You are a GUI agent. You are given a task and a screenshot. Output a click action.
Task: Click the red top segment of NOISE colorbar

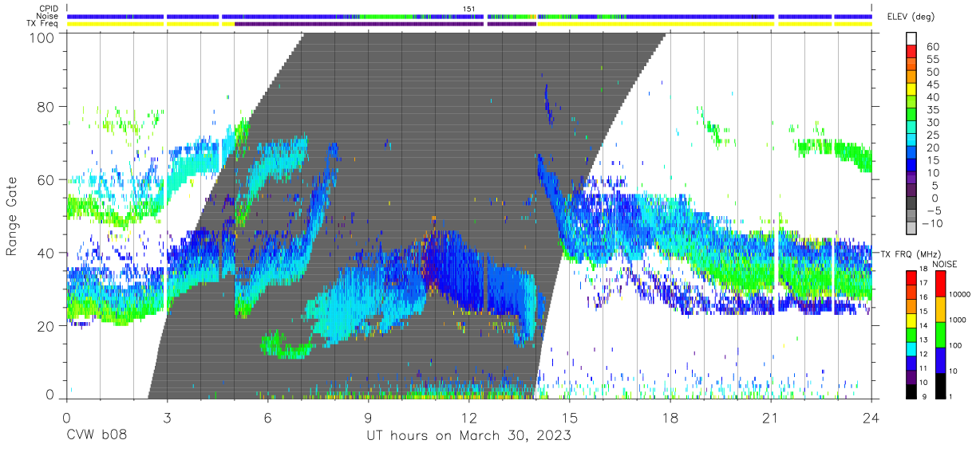(x=940, y=282)
